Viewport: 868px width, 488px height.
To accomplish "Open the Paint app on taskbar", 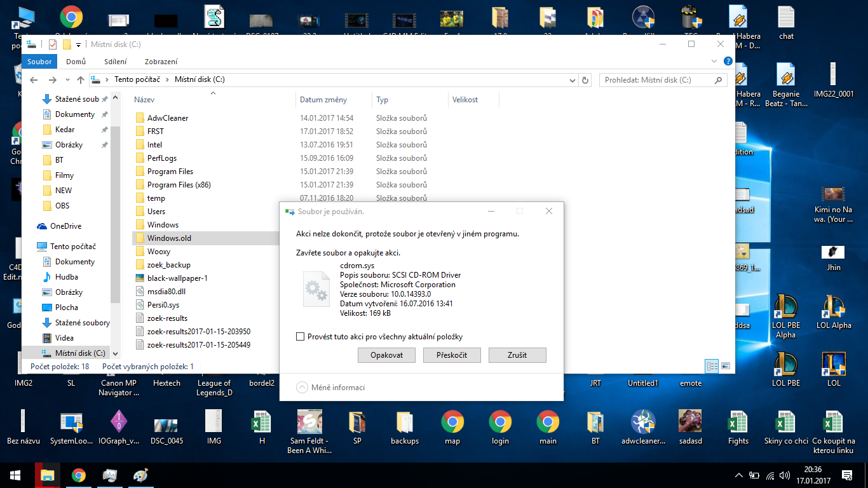I will [x=140, y=475].
